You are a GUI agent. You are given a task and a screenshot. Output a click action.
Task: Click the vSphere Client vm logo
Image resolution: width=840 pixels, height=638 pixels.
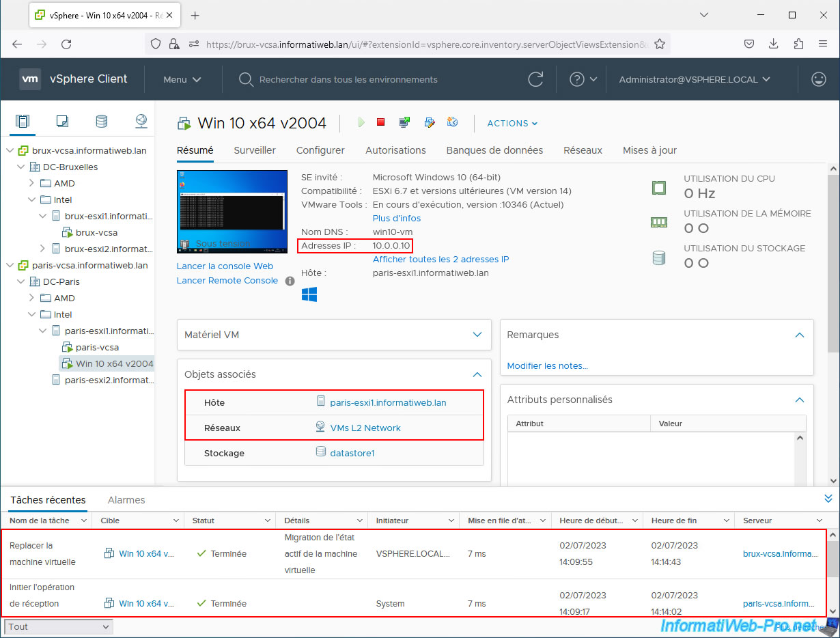30,79
